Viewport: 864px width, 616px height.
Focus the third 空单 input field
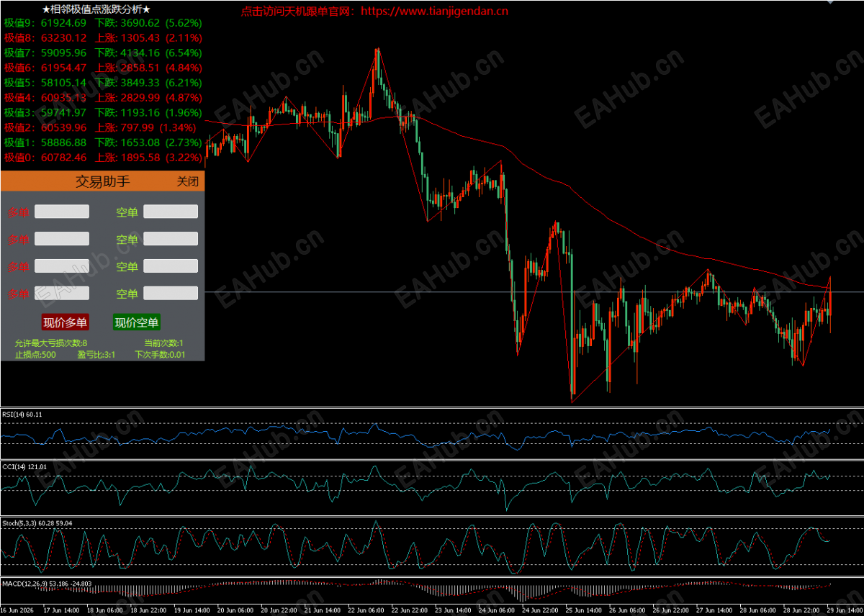pos(171,266)
